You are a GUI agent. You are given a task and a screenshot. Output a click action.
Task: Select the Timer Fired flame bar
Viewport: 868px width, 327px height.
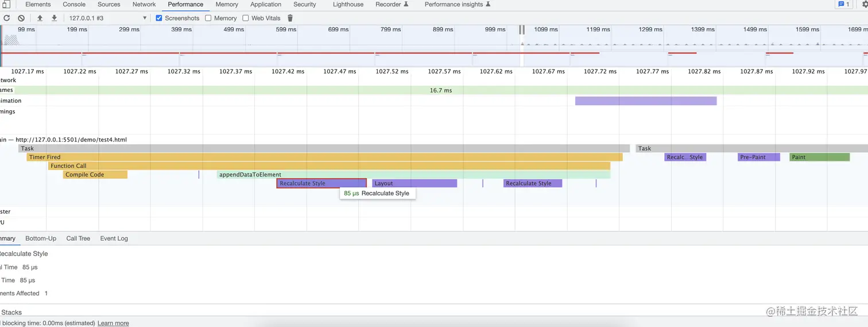point(324,157)
